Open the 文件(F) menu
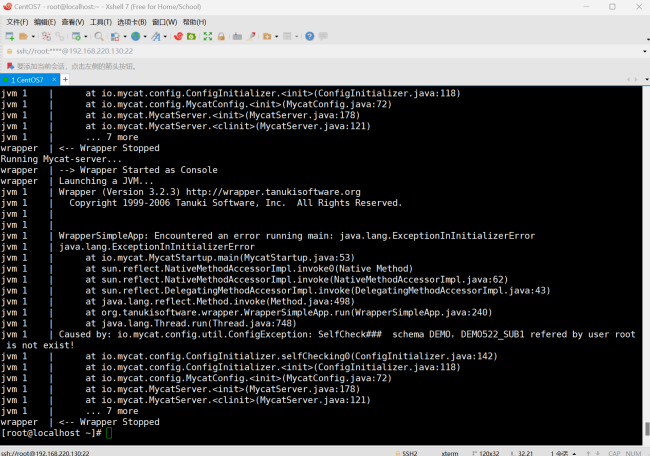This screenshot has height=456, width=650. tap(17, 22)
